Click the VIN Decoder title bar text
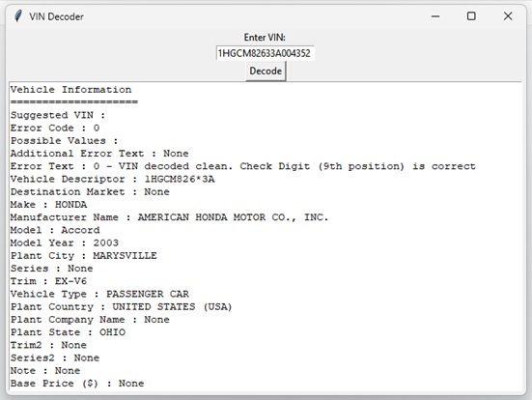532x400 pixels. (x=56, y=16)
